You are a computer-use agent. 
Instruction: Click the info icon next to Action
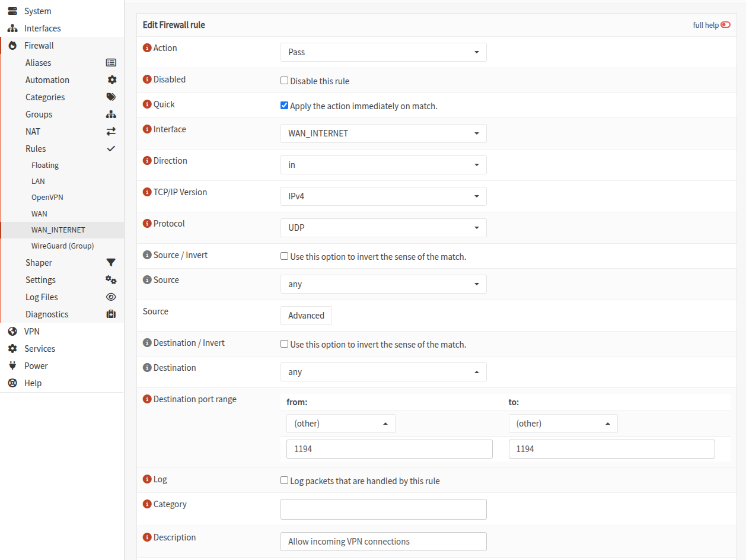[x=147, y=48]
